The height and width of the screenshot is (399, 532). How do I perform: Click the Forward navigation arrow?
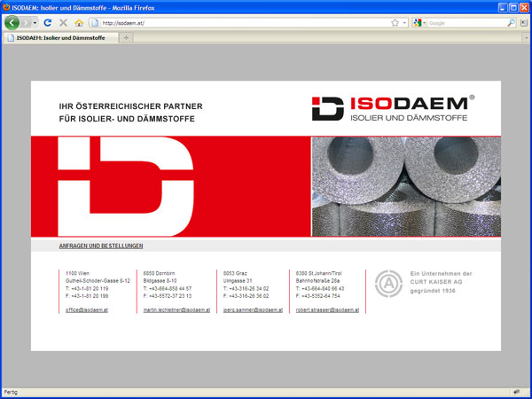click(26, 23)
